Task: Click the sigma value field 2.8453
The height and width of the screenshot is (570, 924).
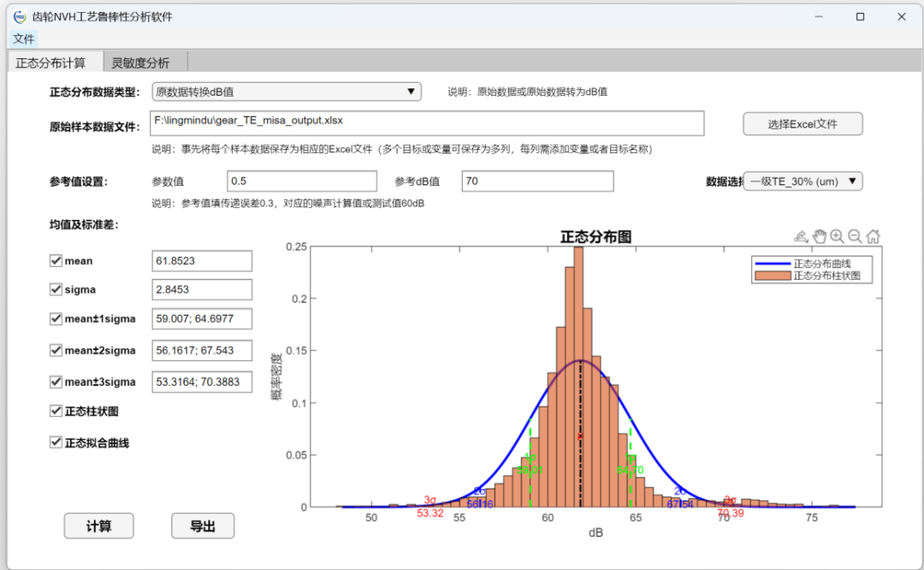Action: [x=202, y=289]
